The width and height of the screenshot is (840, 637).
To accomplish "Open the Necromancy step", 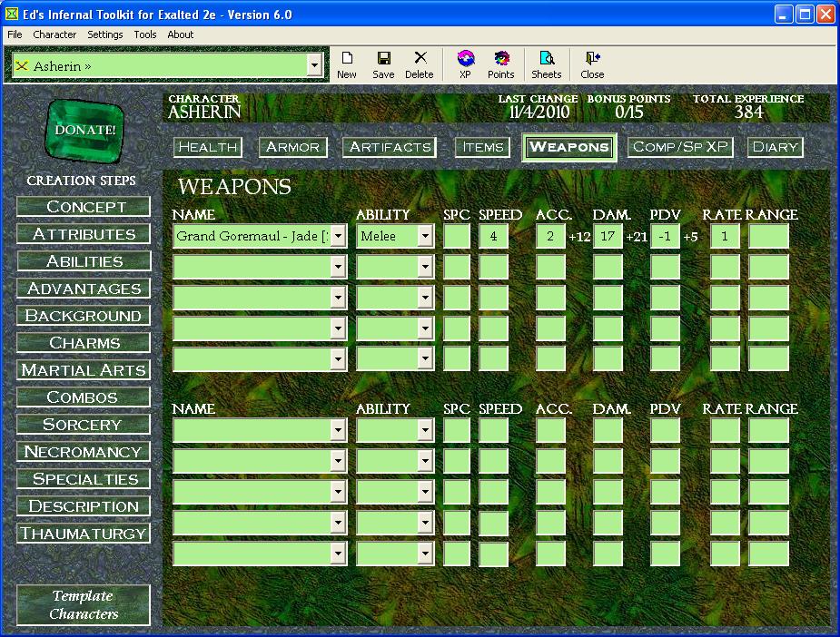I will 84,452.
